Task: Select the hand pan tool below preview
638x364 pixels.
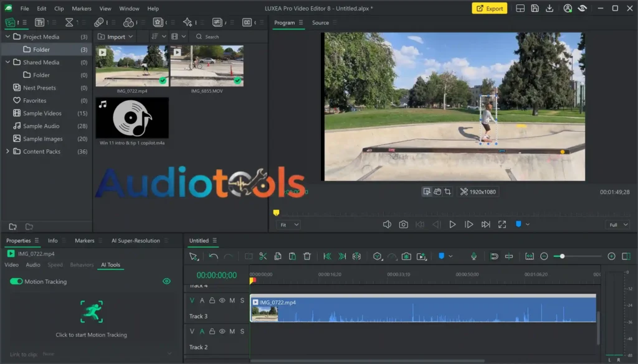Action: click(437, 192)
